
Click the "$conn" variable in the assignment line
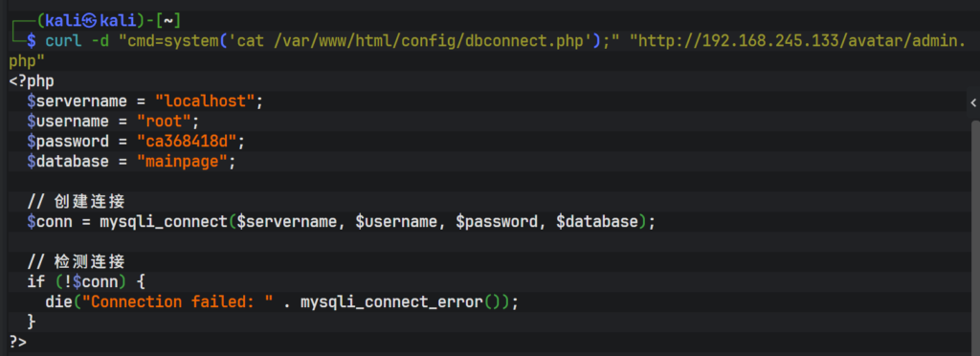(50, 222)
